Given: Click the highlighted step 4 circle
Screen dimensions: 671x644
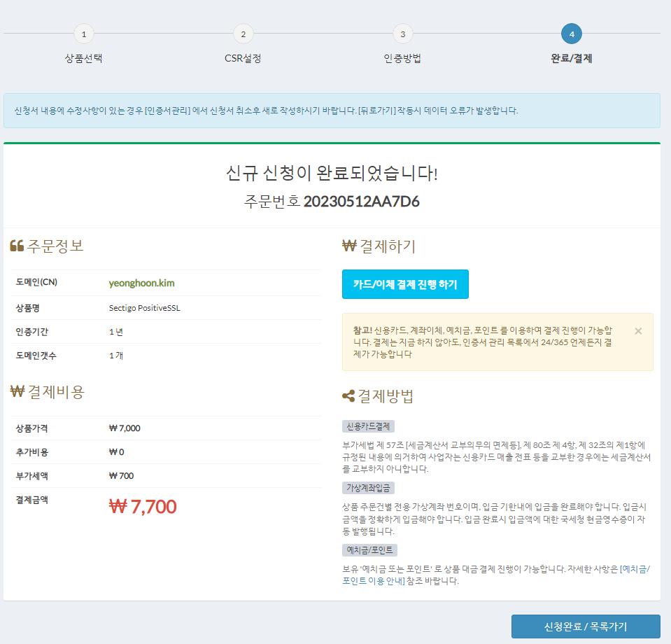Looking at the screenshot, I should click(572, 34).
